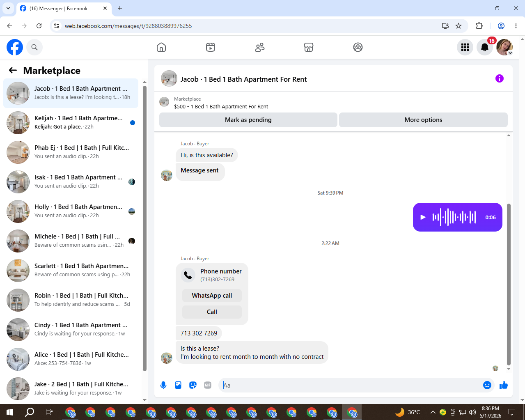525x420 pixels.
Task: Open Windows taskbar search
Action: pos(30,412)
